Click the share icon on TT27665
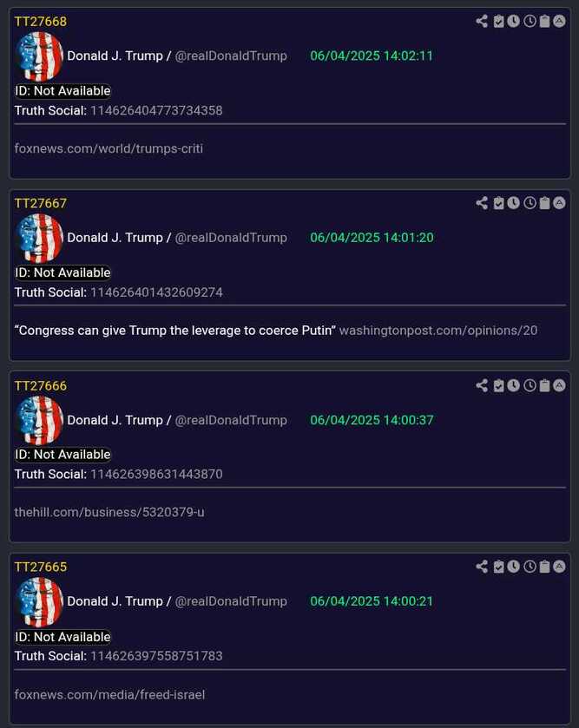 482,567
